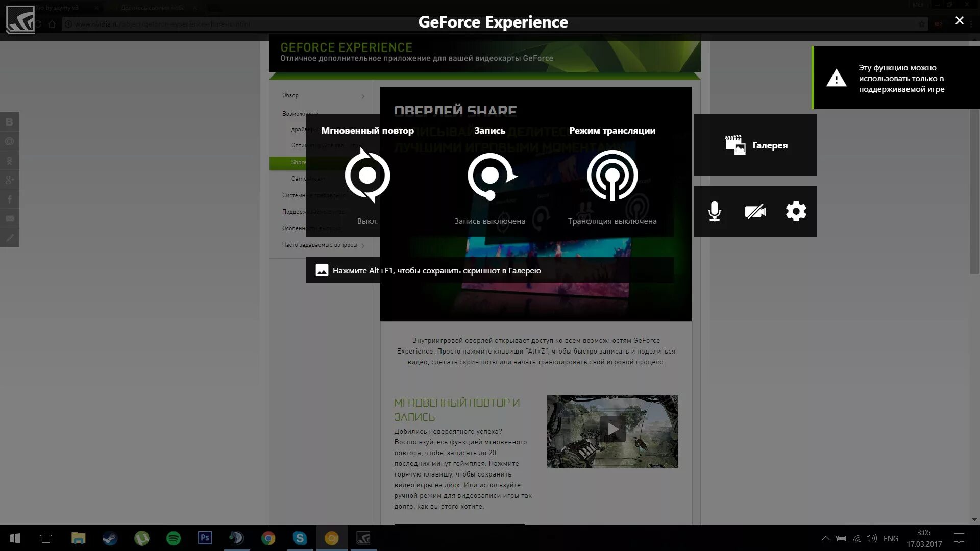Switch the ENG input language indicator
This screenshot has width=980, height=551.
[x=891, y=538]
